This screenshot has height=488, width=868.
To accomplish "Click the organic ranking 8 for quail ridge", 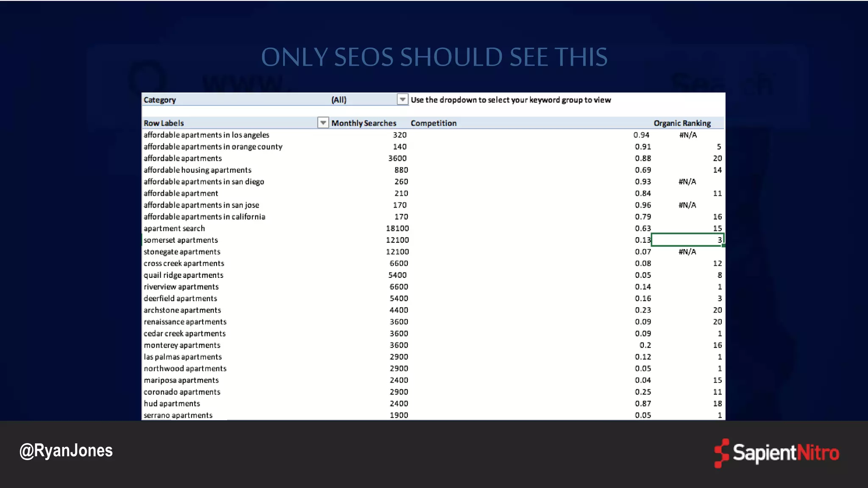I will (x=719, y=275).
